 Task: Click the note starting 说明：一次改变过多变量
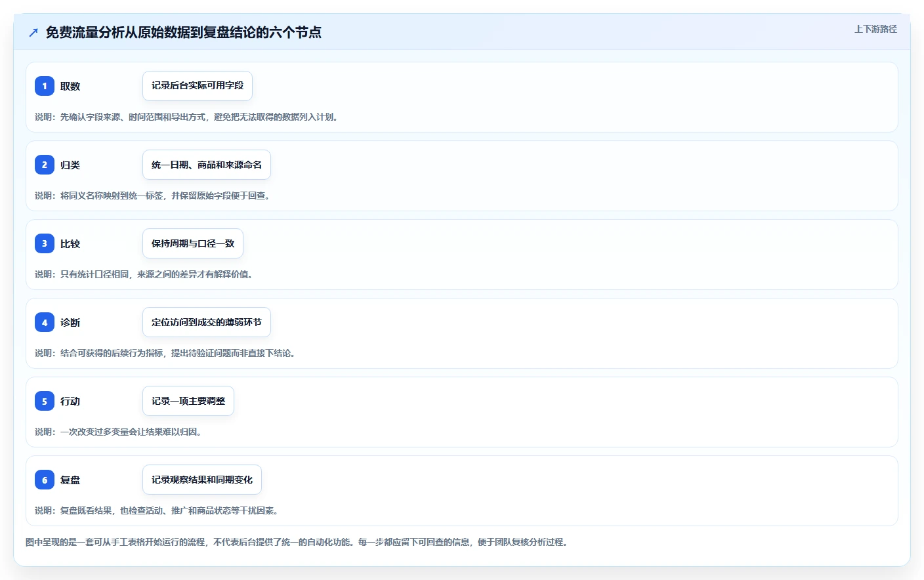(x=118, y=432)
